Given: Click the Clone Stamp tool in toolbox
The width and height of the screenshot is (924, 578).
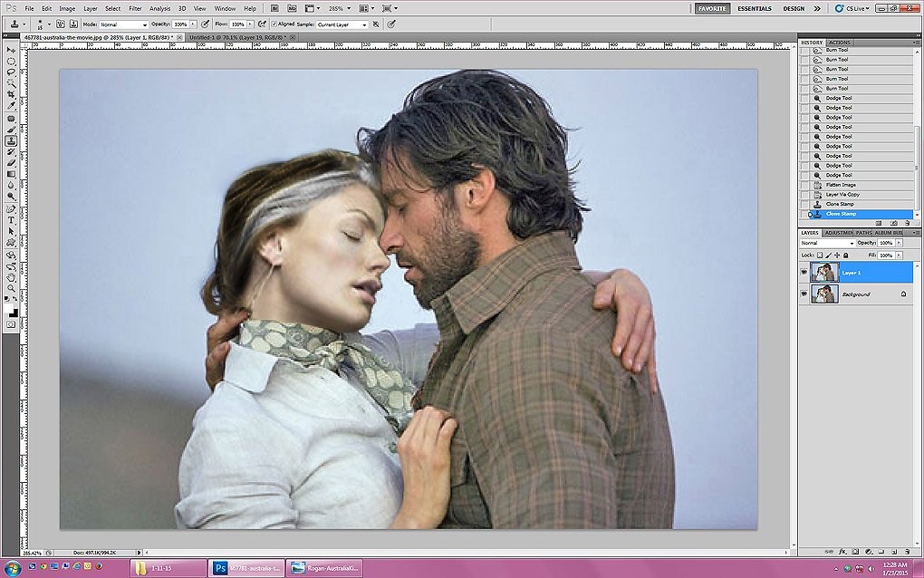Looking at the screenshot, I should tap(11, 140).
